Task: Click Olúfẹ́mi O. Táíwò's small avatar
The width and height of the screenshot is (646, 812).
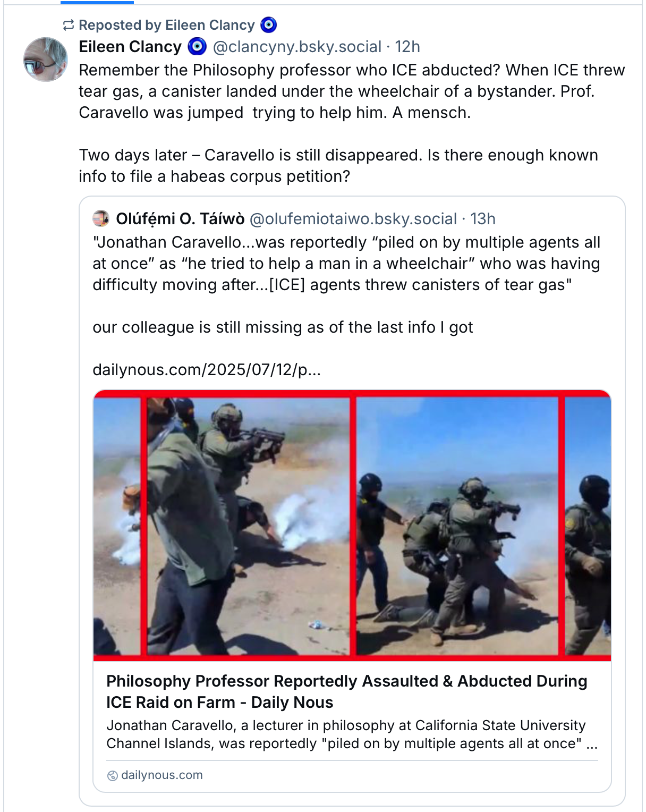Action: (x=101, y=218)
